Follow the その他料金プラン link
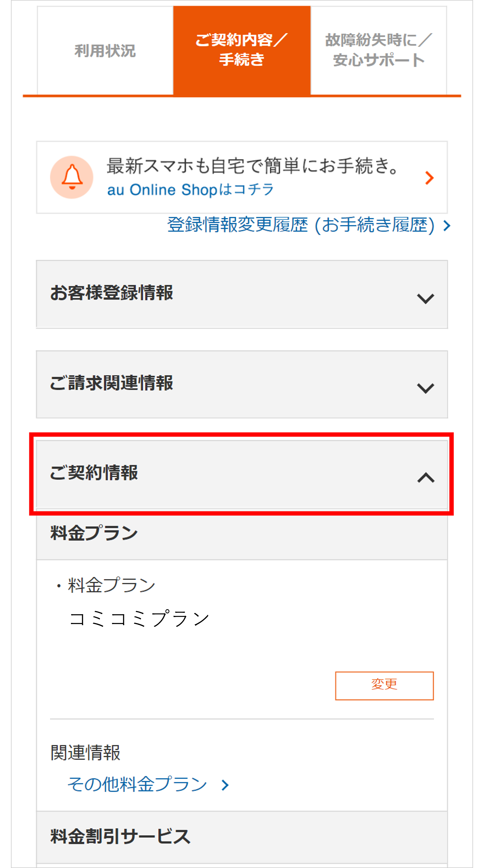The height and width of the screenshot is (868, 484). click(137, 785)
